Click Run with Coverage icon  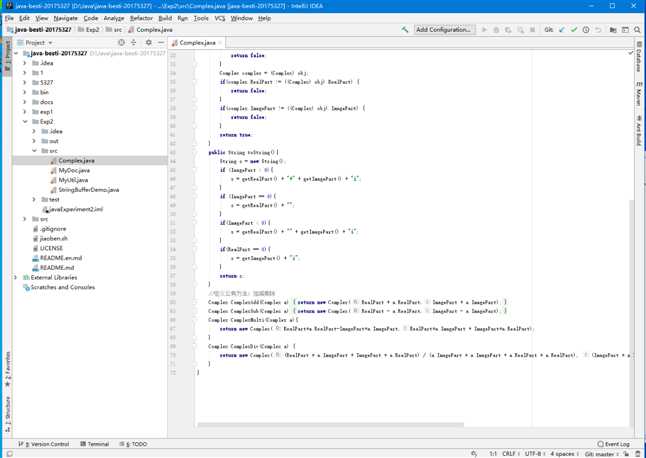508,30
